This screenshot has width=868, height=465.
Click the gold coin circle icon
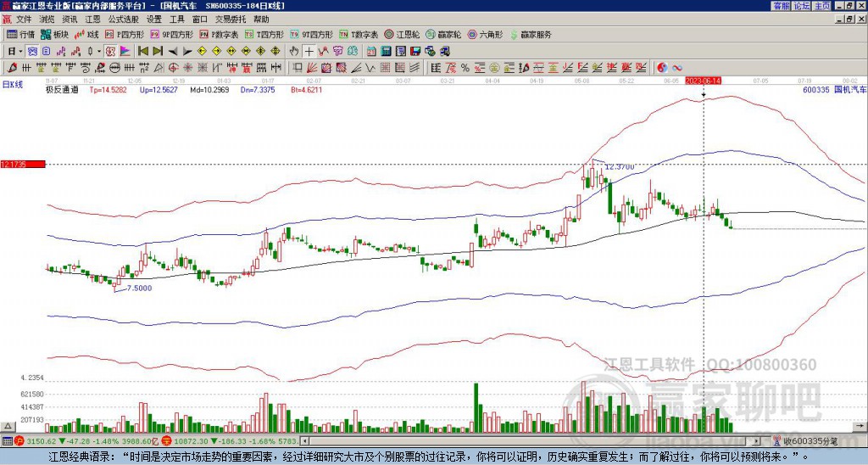494,68
